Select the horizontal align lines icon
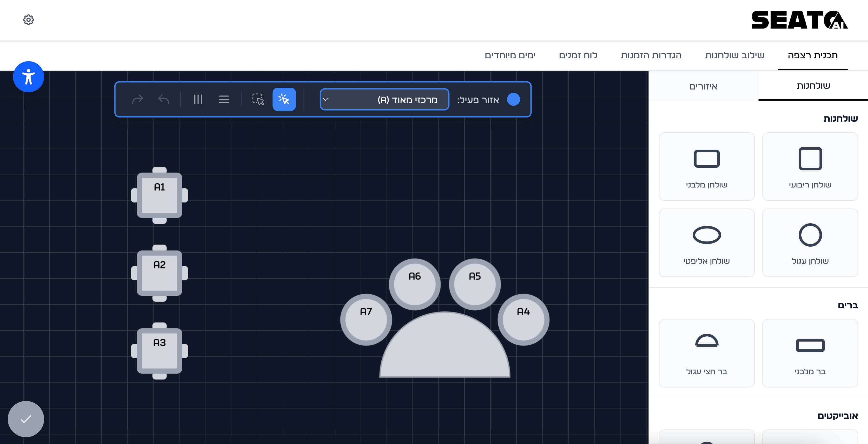This screenshot has width=868, height=444. [x=224, y=99]
